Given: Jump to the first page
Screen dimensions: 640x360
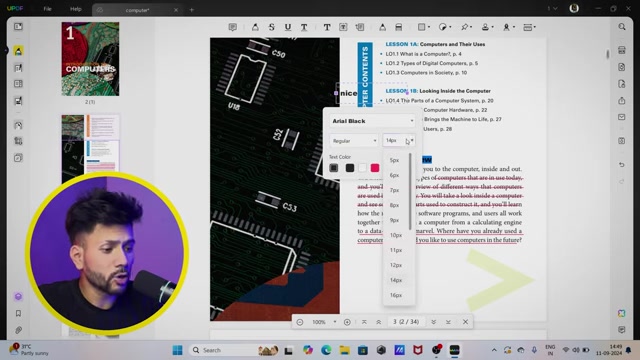Looking at the screenshot, I should pyautogui.click(x=364, y=322).
